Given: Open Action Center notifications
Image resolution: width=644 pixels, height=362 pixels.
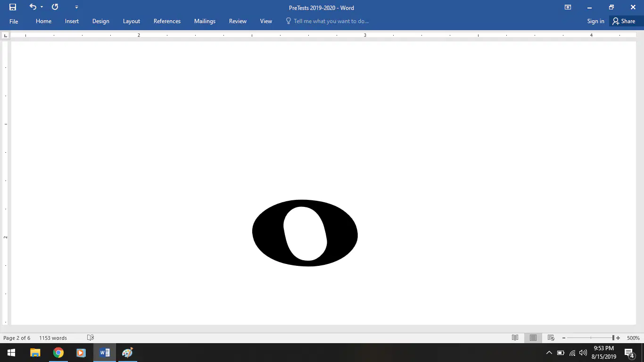Looking at the screenshot, I should point(629,353).
